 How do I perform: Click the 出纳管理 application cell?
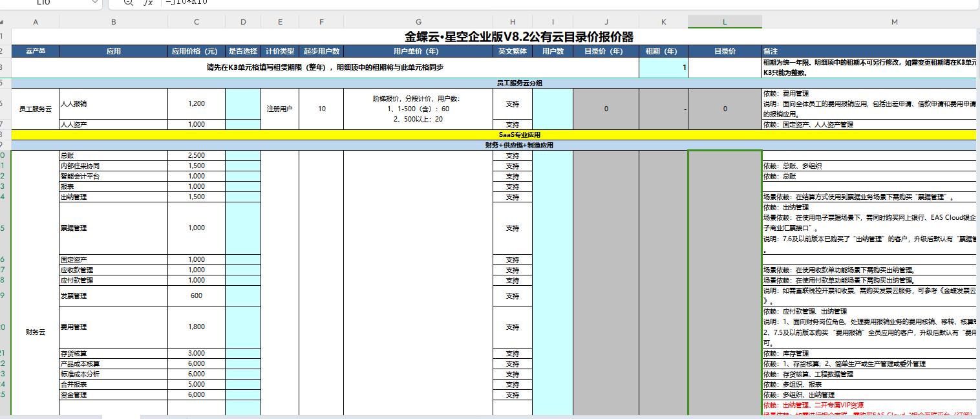pyautogui.click(x=113, y=197)
